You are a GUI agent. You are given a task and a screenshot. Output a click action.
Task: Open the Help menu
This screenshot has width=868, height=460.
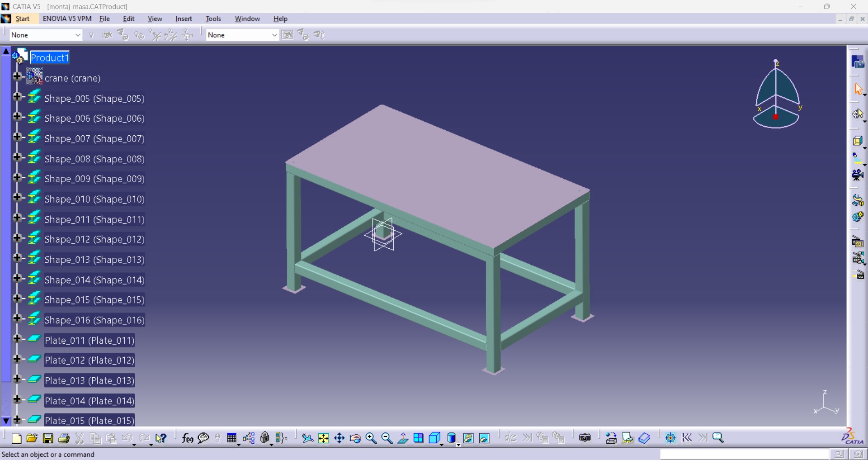[x=280, y=19]
